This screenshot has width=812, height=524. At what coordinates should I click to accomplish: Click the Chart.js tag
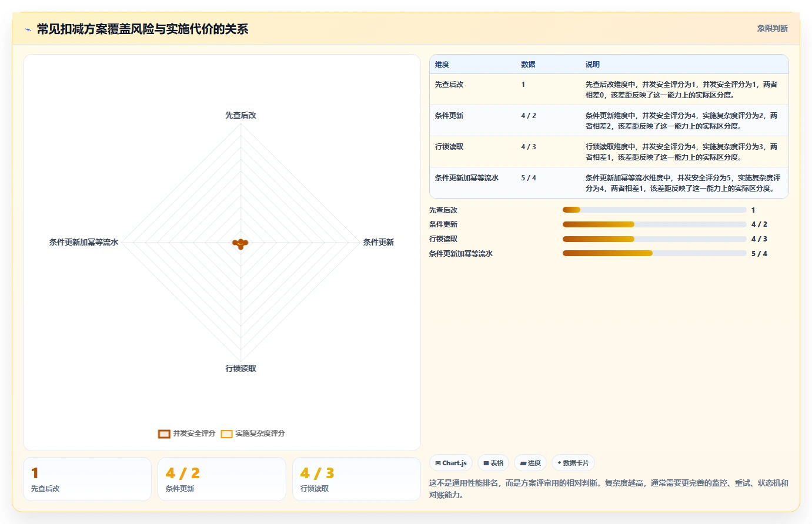[451, 463]
